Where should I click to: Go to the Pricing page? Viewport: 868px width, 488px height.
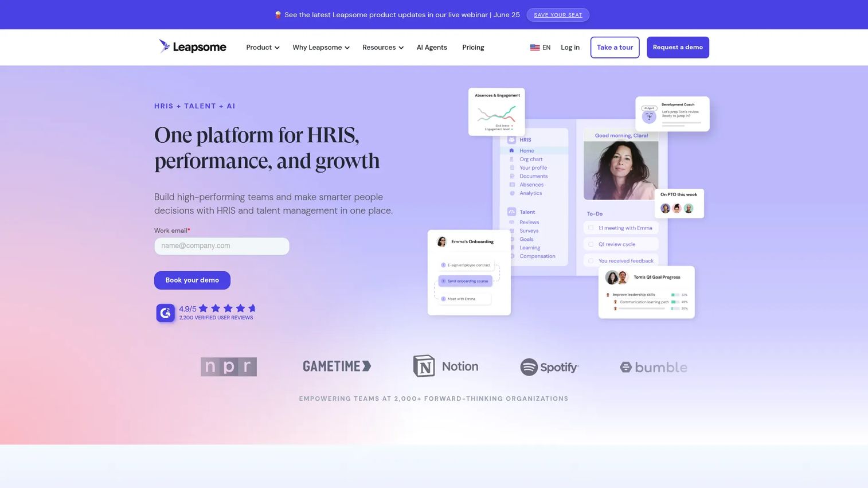473,48
